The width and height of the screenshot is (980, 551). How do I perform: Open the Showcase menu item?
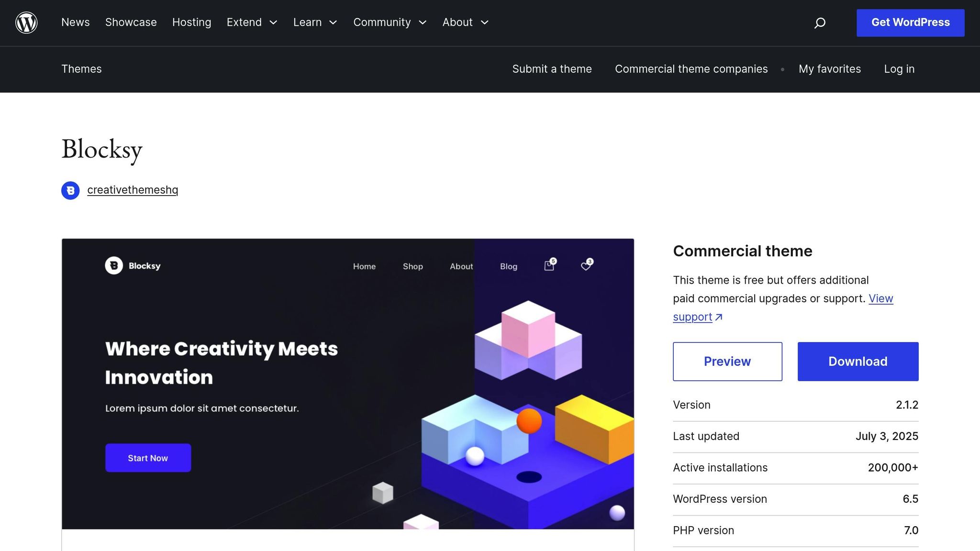[131, 22]
